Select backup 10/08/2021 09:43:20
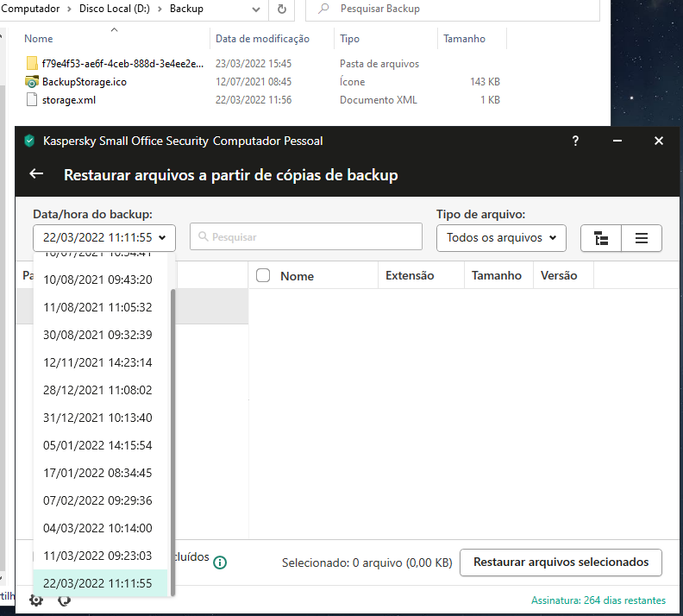 (100, 280)
